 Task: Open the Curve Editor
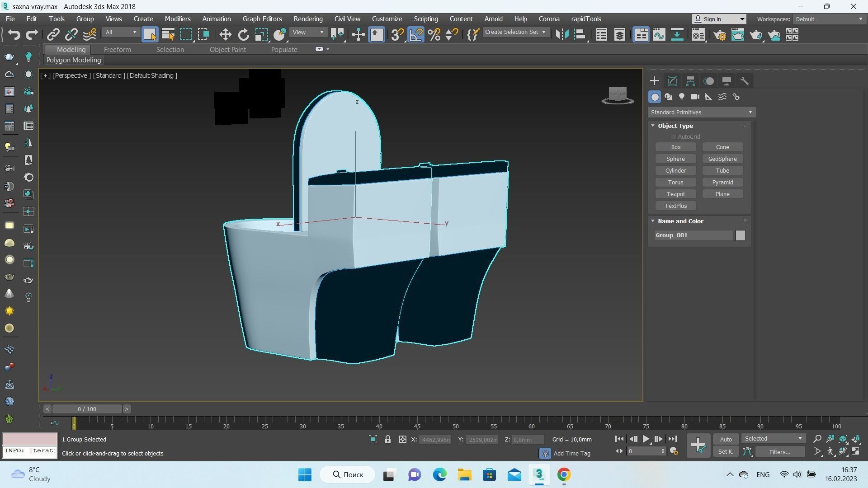tap(659, 35)
